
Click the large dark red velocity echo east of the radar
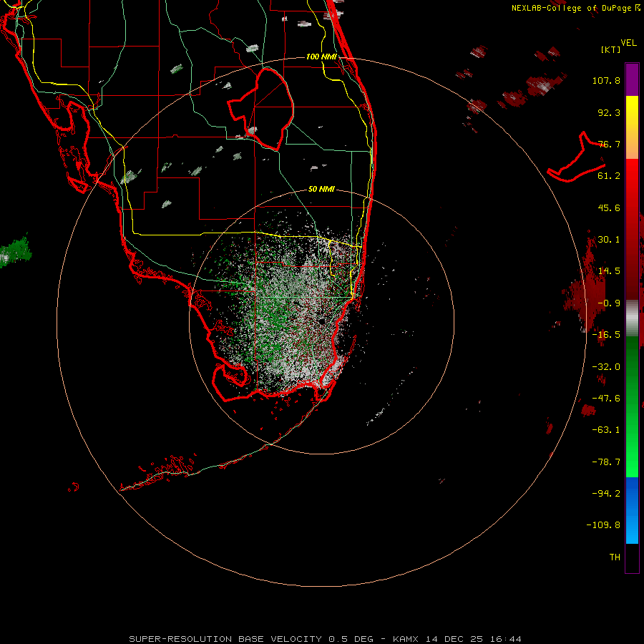click(x=585, y=288)
